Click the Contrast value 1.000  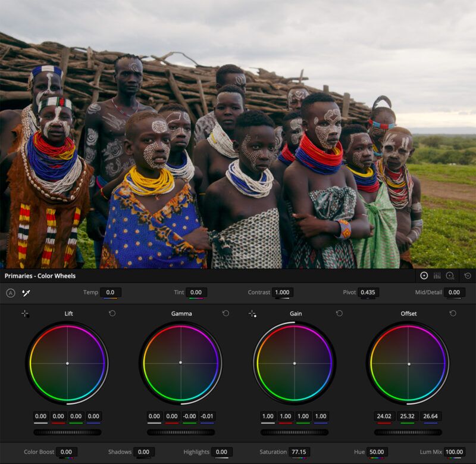282,292
